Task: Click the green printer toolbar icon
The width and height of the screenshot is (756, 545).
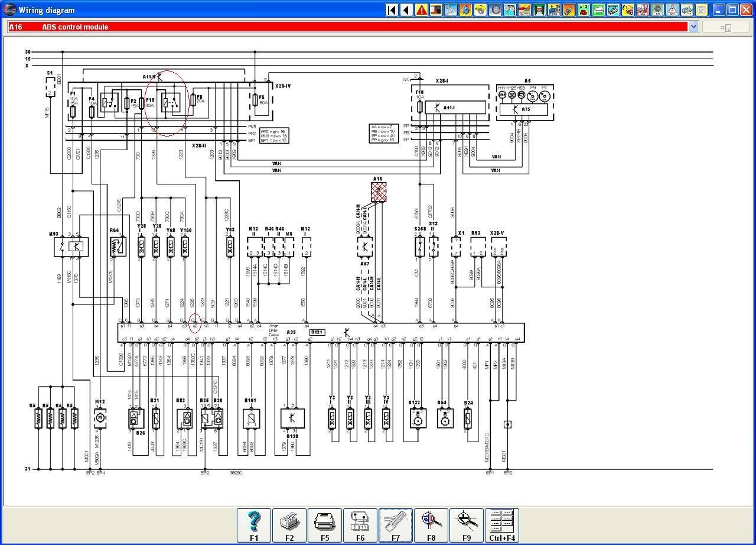Action: pyautogui.click(x=598, y=10)
